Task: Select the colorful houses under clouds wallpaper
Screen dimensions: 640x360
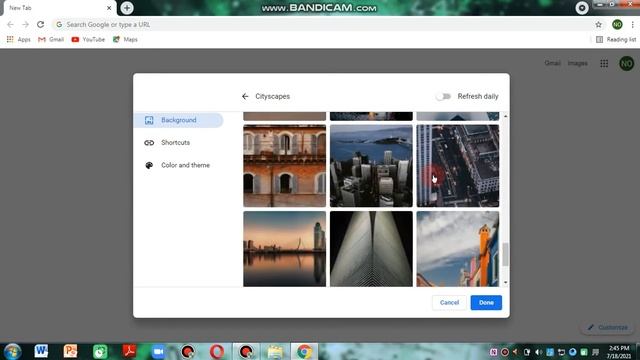Action: 458,249
